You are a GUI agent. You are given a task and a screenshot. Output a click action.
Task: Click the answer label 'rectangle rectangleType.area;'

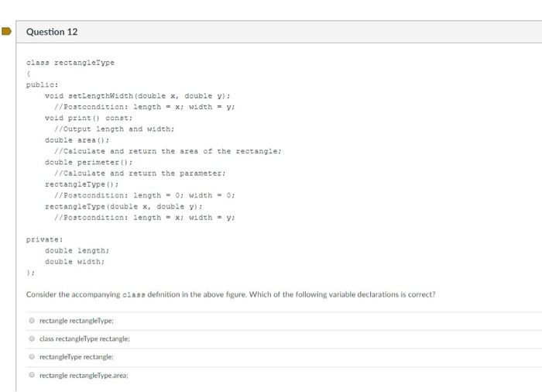click(84, 376)
